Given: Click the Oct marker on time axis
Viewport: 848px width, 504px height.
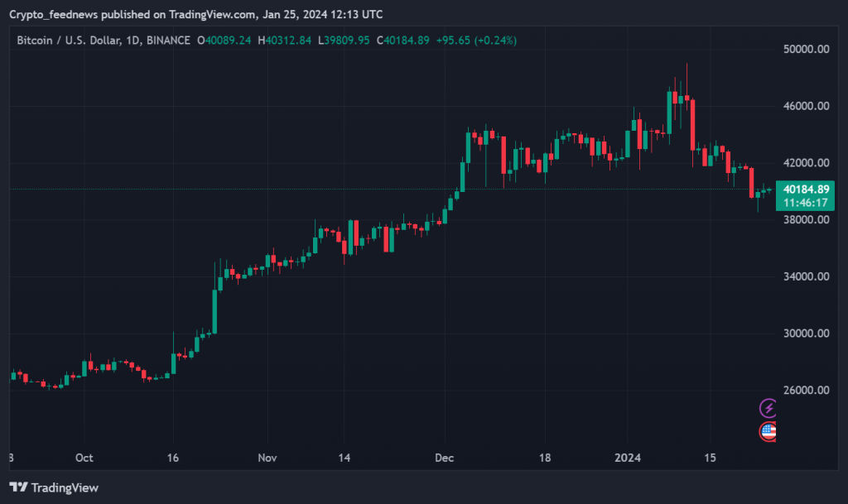Looking at the screenshot, I should coord(84,457).
